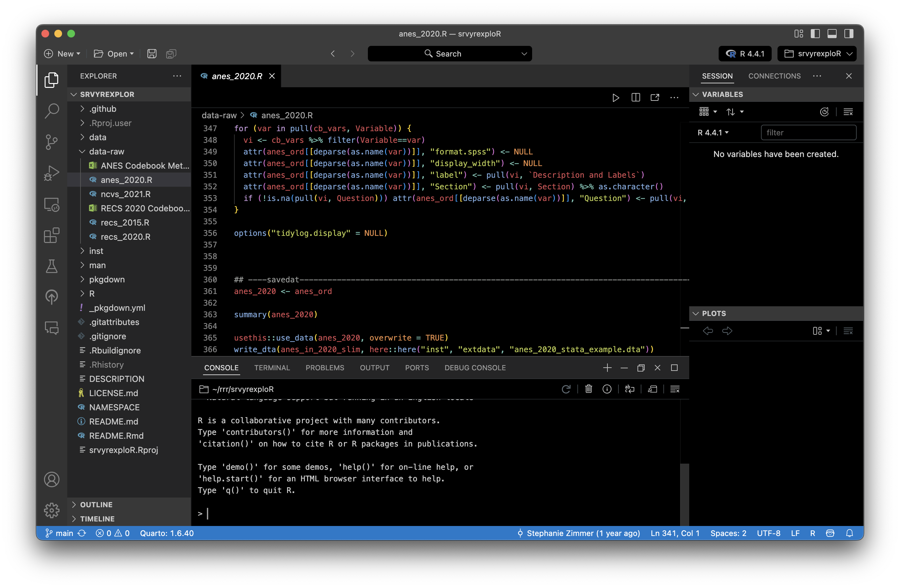Open the recs_2020.R file

coord(125,237)
